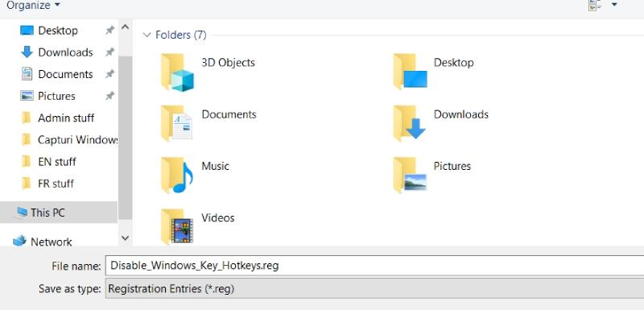Screen dimensions: 644x310
Task: Select the Documents folder icon in main pane
Action: (x=176, y=123)
